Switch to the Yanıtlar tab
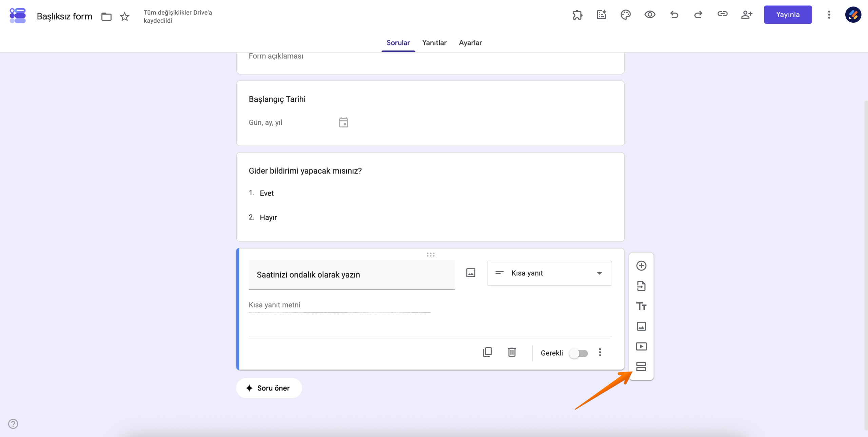 click(434, 43)
